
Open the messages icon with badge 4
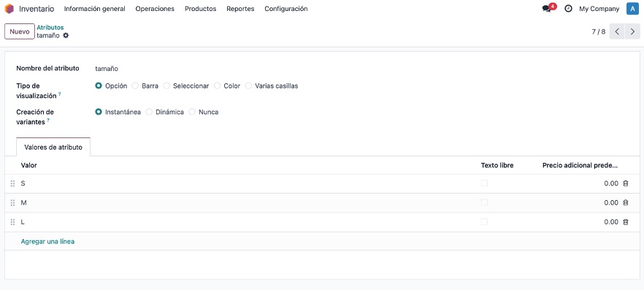pyautogui.click(x=549, y=8)
